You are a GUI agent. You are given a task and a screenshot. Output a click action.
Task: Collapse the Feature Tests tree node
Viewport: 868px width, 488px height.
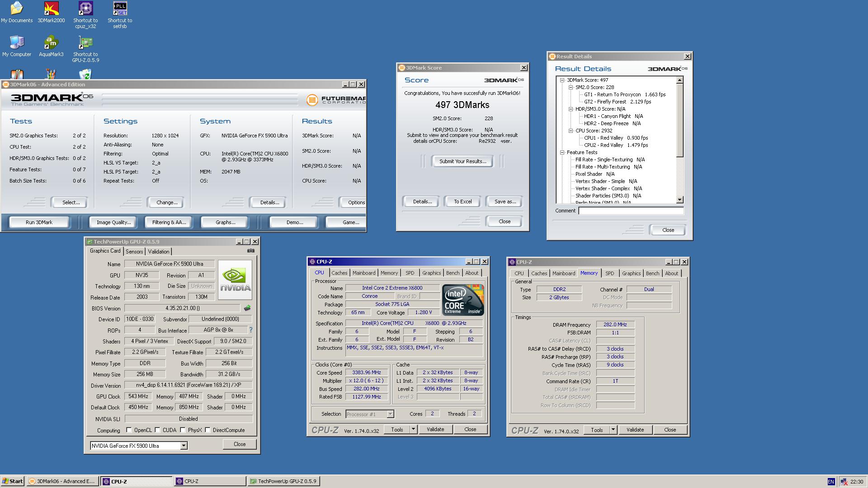pos(562,152)
